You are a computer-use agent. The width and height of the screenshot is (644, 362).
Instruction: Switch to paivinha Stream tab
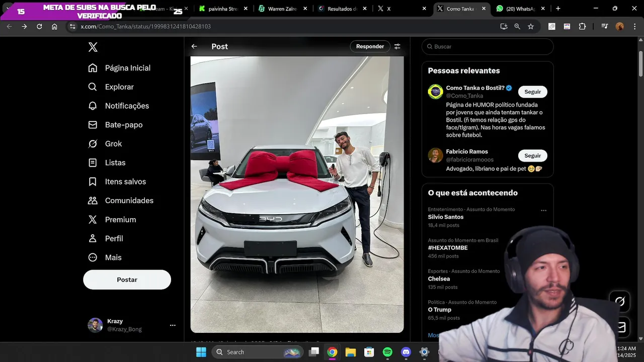(222, 9)
